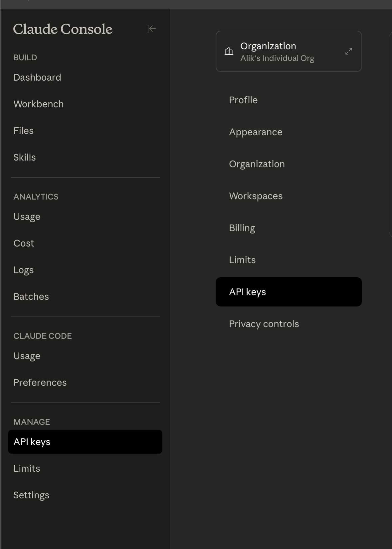Screen dimensions: 392x549
Task: Open the Dashboard page
Action: coord(37,77)
